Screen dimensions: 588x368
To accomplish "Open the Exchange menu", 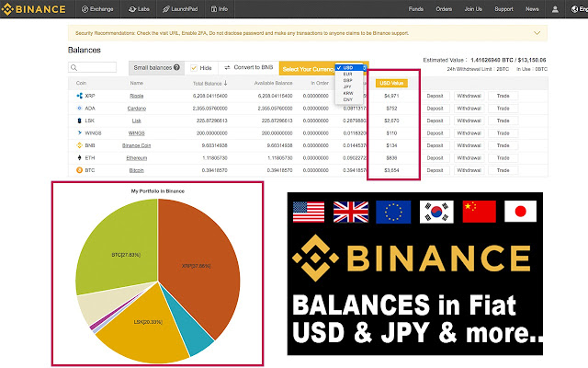I will click(97, 9).
